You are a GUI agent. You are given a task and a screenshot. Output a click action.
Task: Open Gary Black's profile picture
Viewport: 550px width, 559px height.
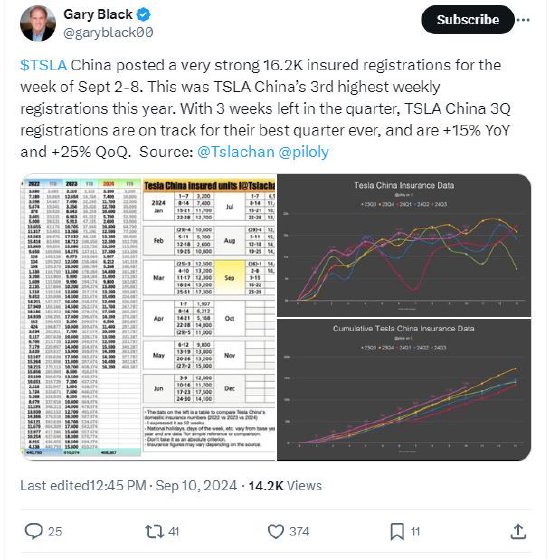[x=38, y=23]
